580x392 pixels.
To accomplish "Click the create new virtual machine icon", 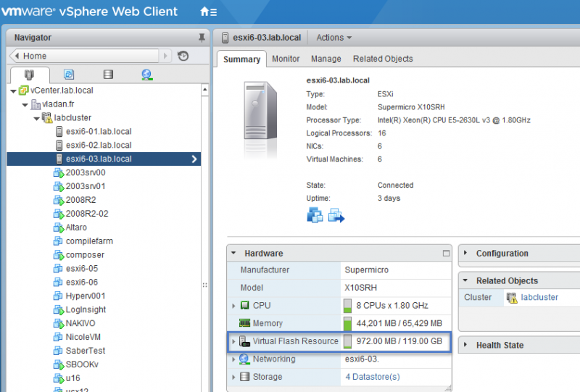I will [x=315, y=215].
